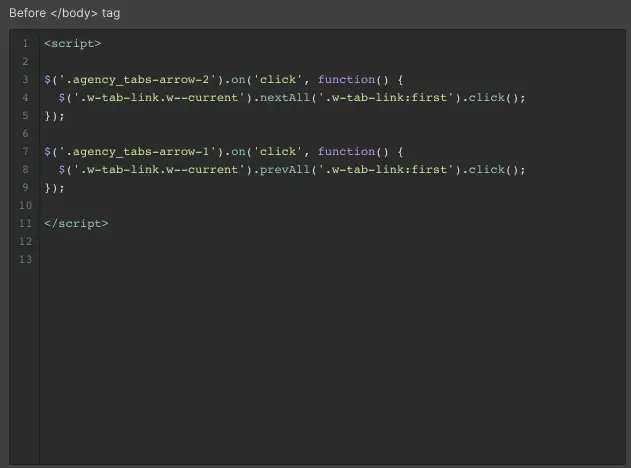631x468 pixels.
Task: Click the .click(); call on line 8
Action: (493, 170)
